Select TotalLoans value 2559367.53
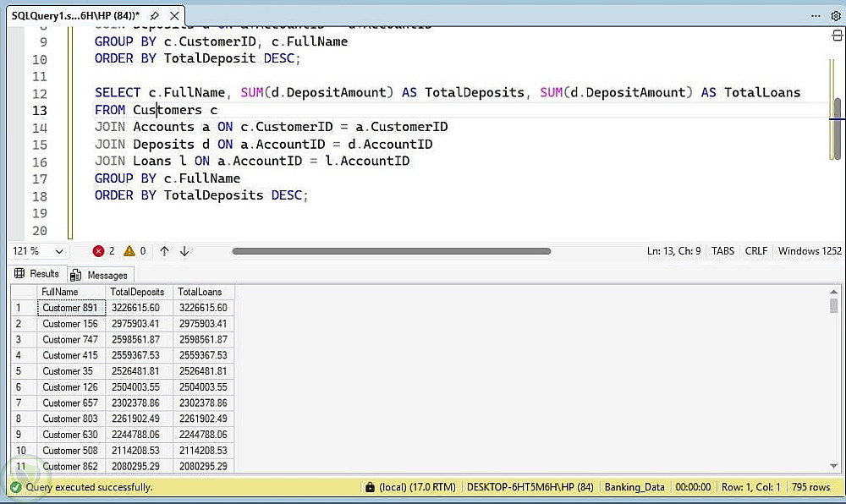This screenshot has height=504, width=846. click(x=203, y=355)
